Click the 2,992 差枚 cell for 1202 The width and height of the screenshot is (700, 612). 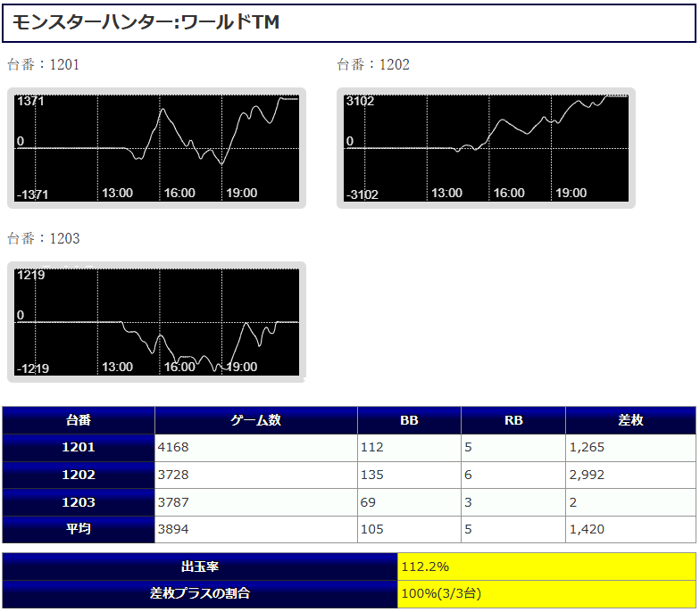tap(630, 476)
